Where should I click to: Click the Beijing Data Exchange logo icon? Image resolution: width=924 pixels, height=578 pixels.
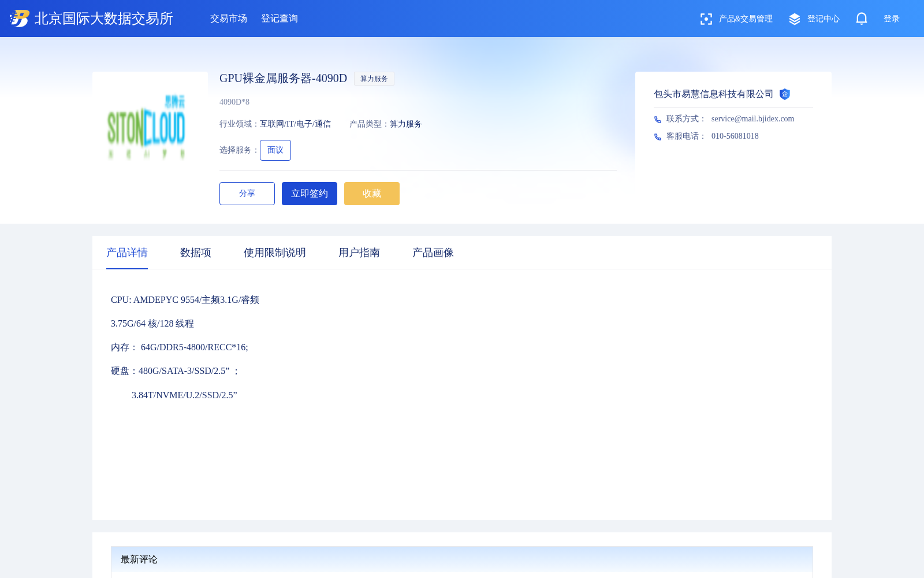pos(20,18)
